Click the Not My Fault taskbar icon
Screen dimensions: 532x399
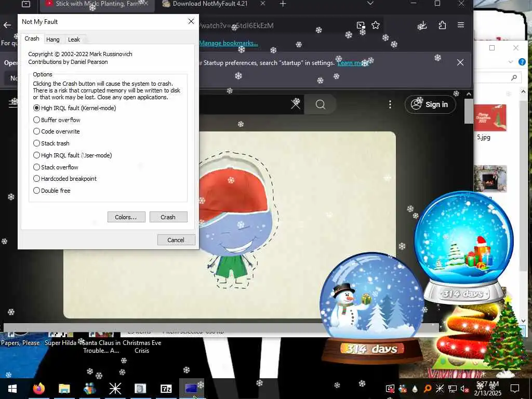click(191, 389)
